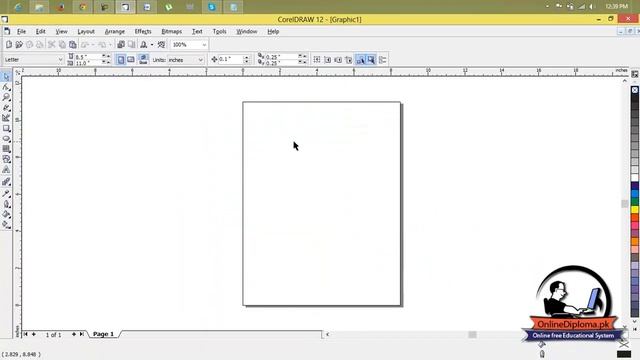The height and width of the screenshot is (360, 640).
Task: Toggle Draw Complex Objects button
Action: 360,60
